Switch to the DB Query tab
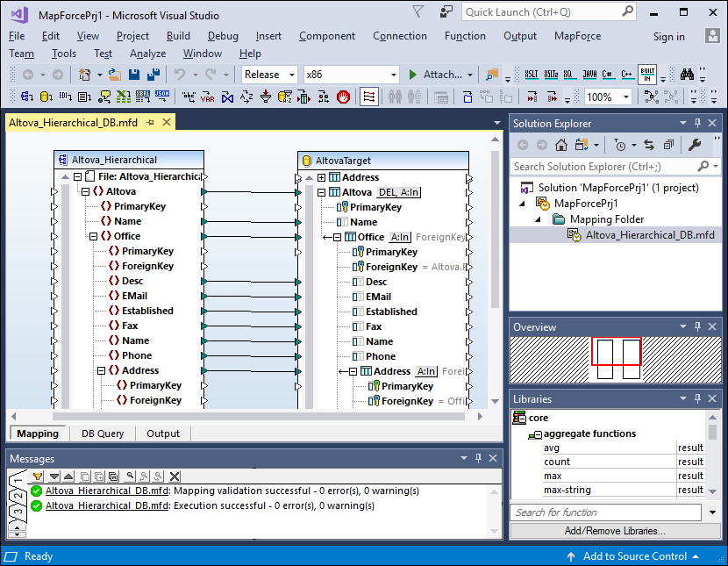The width and height of the screenshot is (728, 566). coord(103,433)
